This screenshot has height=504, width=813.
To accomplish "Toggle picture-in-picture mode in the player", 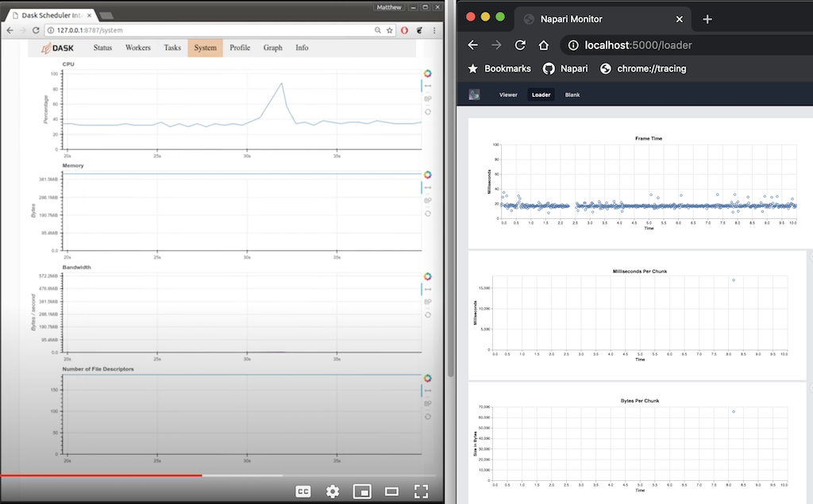I will [x=362, y=491].
